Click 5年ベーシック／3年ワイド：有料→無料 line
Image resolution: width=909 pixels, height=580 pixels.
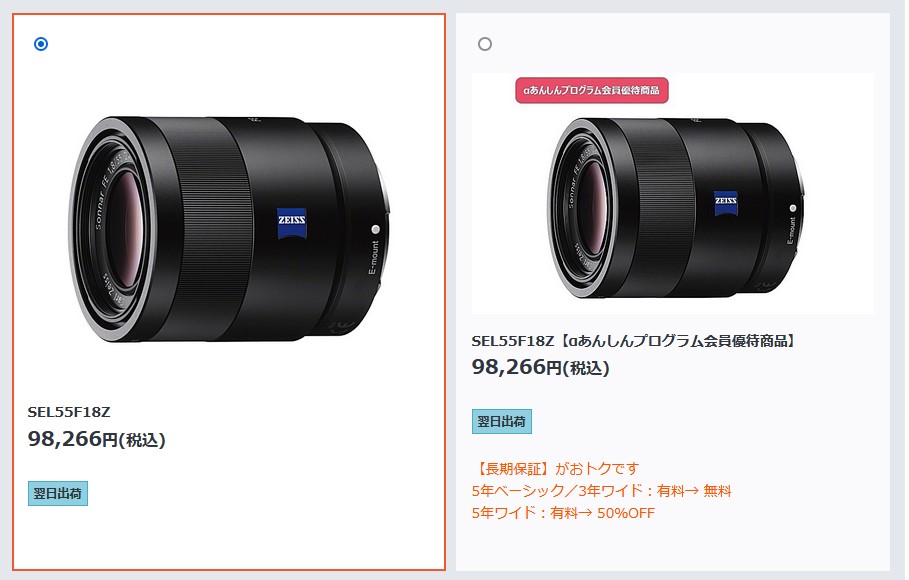pyautogui.click(x=602, y=491)
